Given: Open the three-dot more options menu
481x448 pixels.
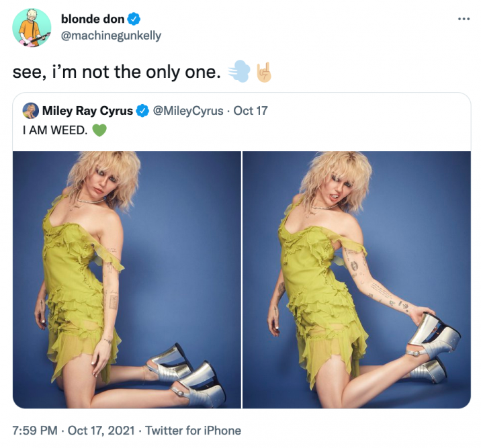Looking at the screenshot, I should (464, 19).
